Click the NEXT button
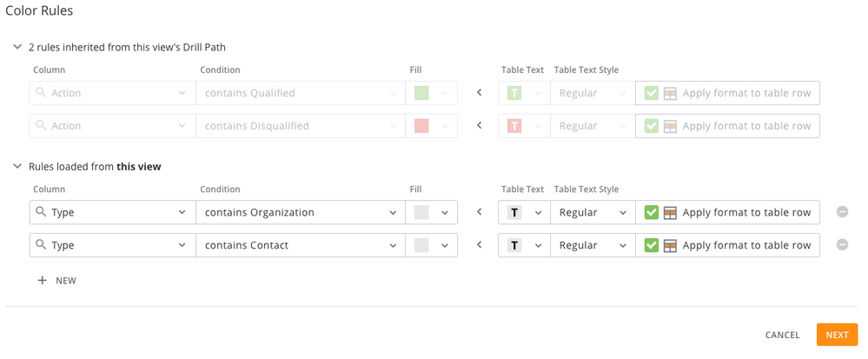Viewport: 868px width, 359px height. pos(837,335)
